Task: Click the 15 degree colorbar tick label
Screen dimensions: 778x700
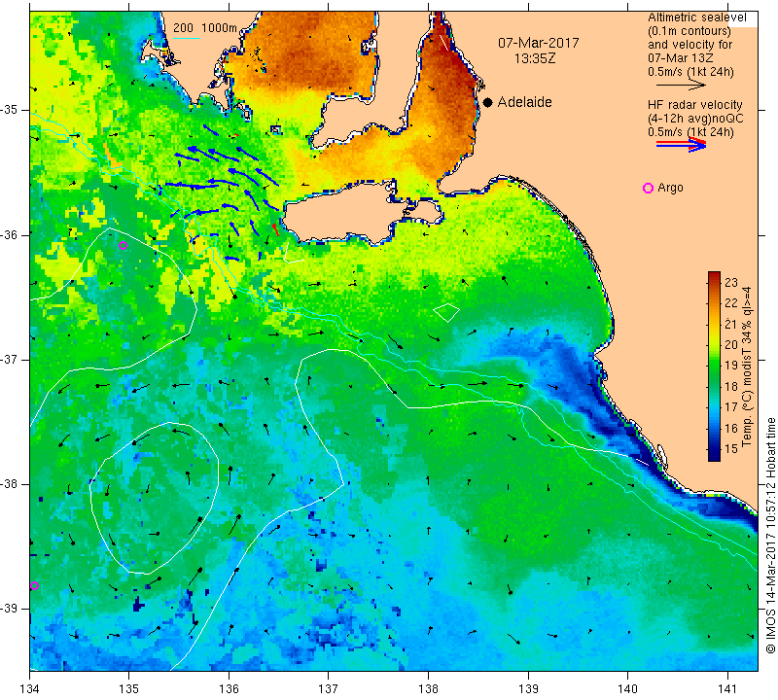Action: point(731,449)
